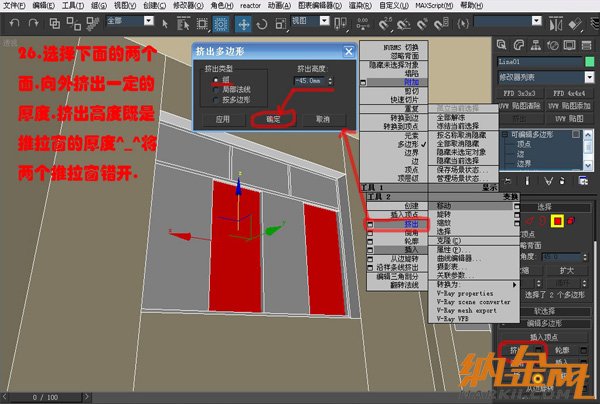Toggle the Percent Snap icon
Image resolution: width=600 pixels, height=404 pixels.
click(422, 24)
